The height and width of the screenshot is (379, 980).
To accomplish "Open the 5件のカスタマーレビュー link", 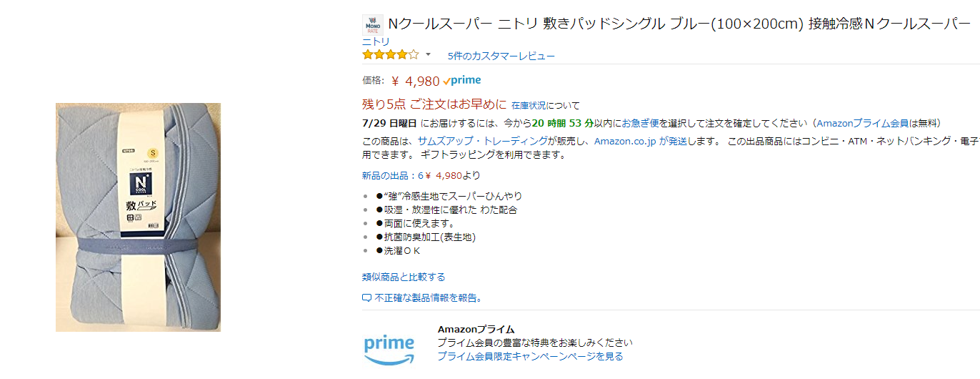I will 501,56.
